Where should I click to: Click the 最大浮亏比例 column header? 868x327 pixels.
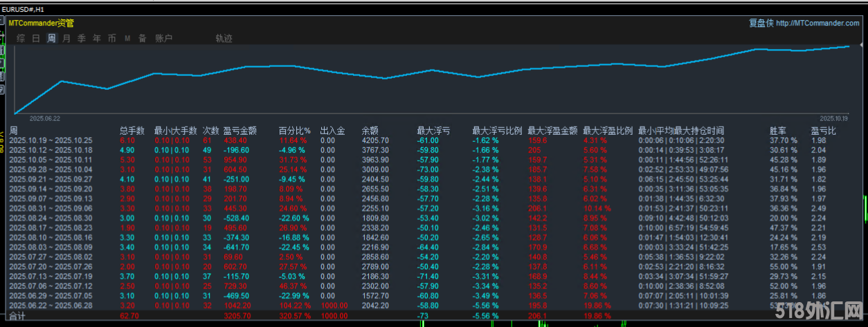(x=497, y=130)
